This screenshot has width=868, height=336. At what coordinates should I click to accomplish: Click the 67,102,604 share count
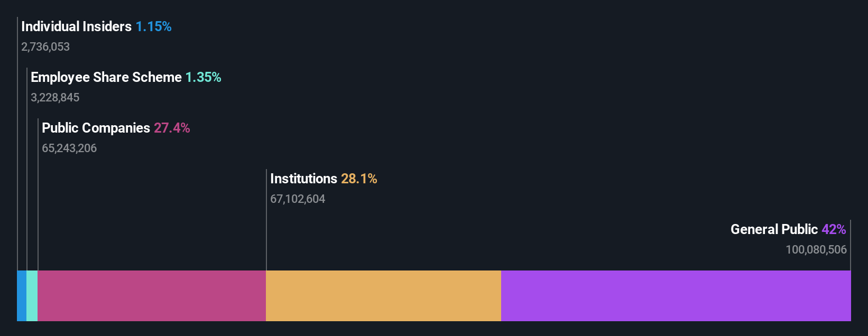point(298,199)
